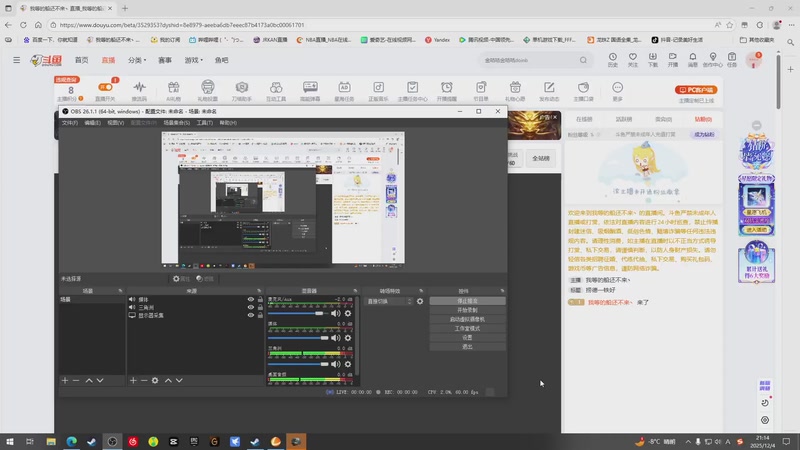Viewport: 800px width, 450px height.
Task: Open 关注 follow list heart icon
Action: pos(633,60)
